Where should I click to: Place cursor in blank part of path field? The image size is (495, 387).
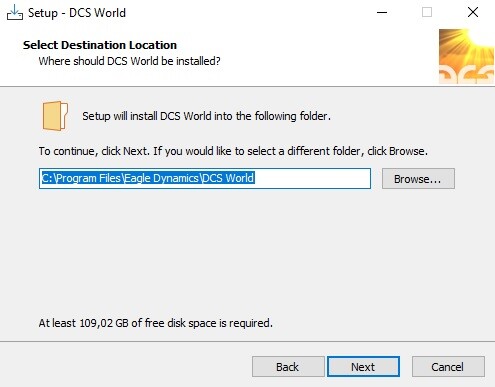click(312, 178)
